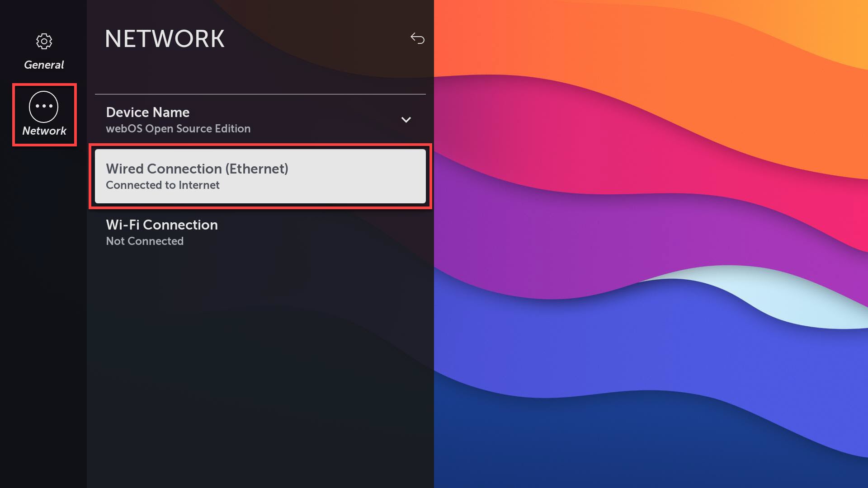The width and height of the screenshot is (868, 488).
Task: Click the Network three-dots circle icon
Action: pyautogui.click(x=44, y=107)
